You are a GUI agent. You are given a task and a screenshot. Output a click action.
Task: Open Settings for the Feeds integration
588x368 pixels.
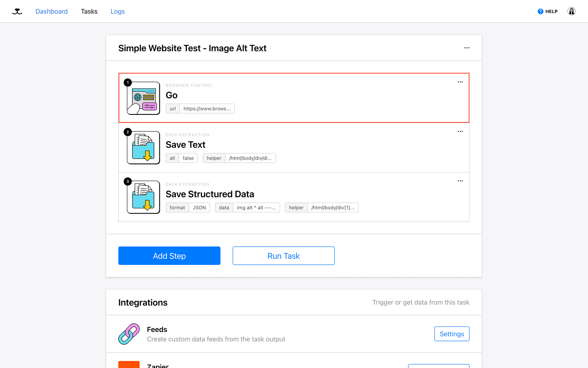point(452,334)
